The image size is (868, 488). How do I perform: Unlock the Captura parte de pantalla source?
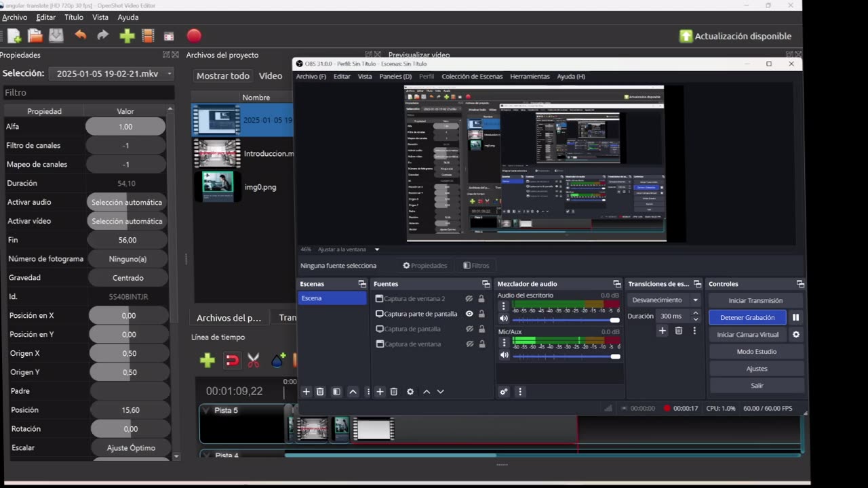tap(481, 314)
